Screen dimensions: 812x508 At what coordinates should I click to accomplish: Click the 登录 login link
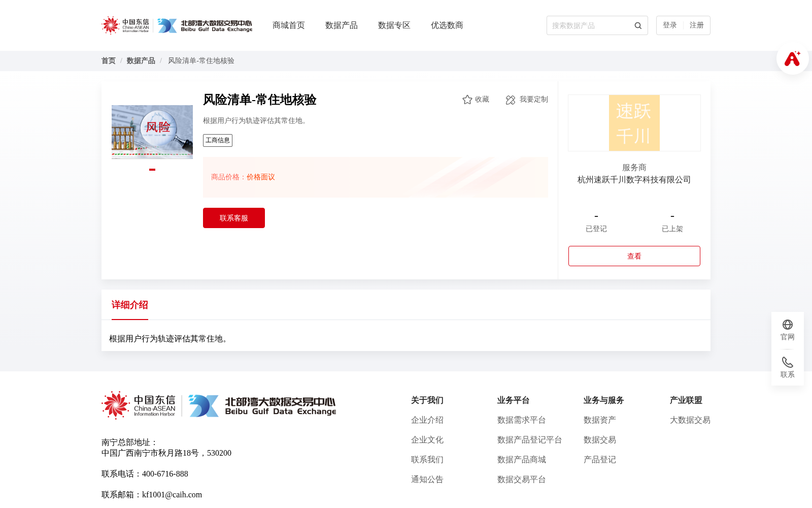[670, 25]
